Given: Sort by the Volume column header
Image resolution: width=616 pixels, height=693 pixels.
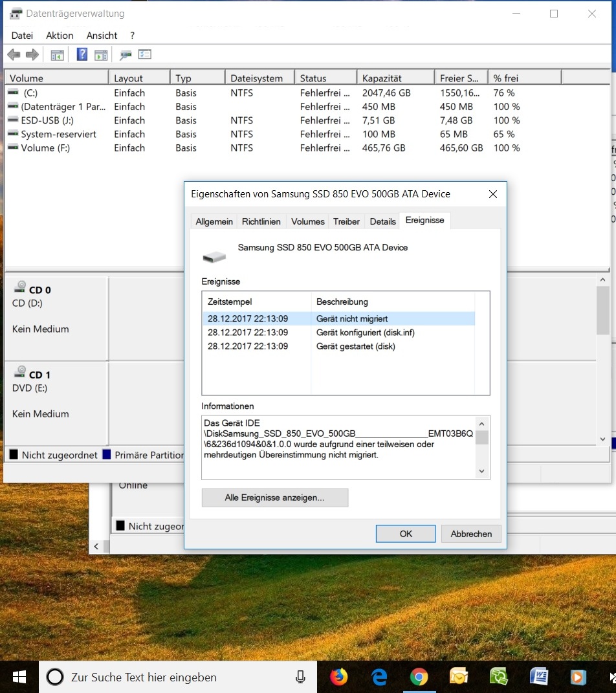Looking at the screenshot, I should [x=56, y=78].
